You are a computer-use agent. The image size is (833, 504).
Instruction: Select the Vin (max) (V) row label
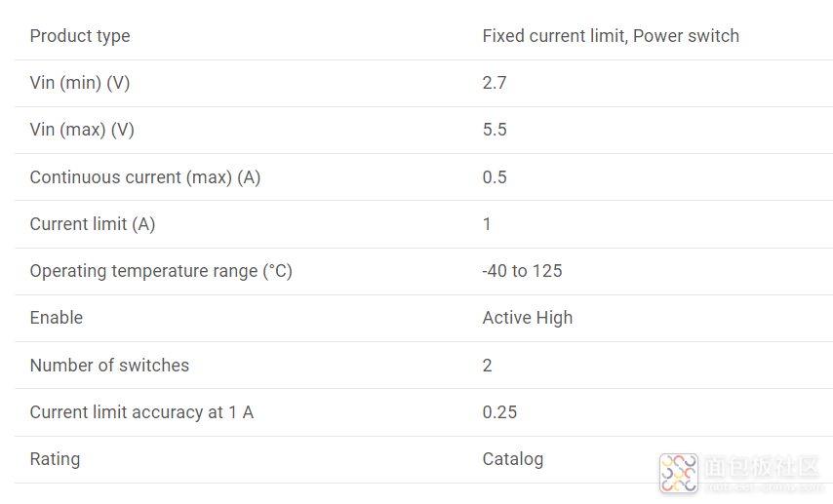coord(82,130)
